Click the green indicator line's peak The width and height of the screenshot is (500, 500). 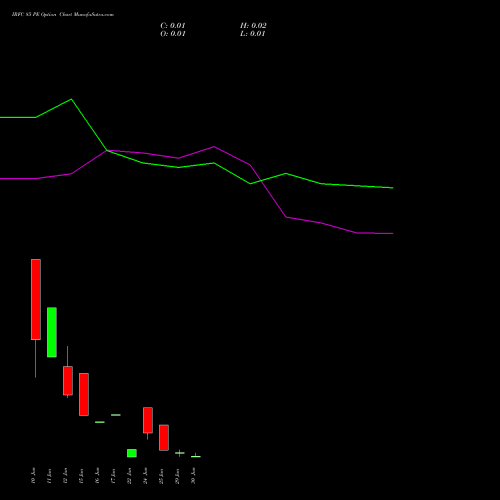[71, 99]
